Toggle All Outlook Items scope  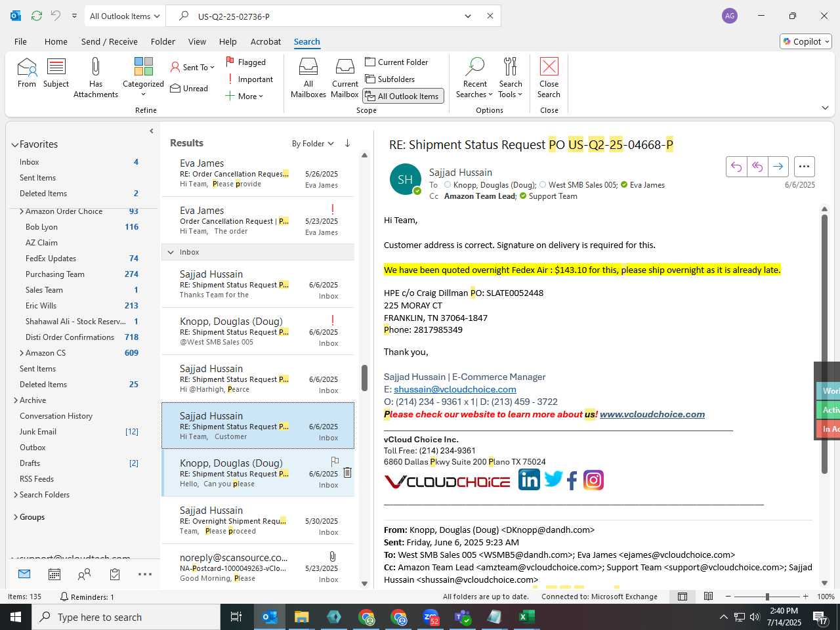[403, 96]
